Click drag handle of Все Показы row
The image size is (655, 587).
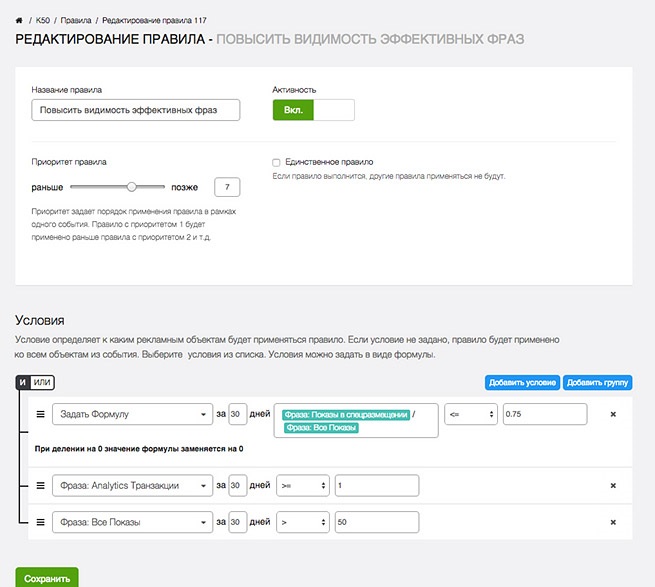[x=41, y=522]
